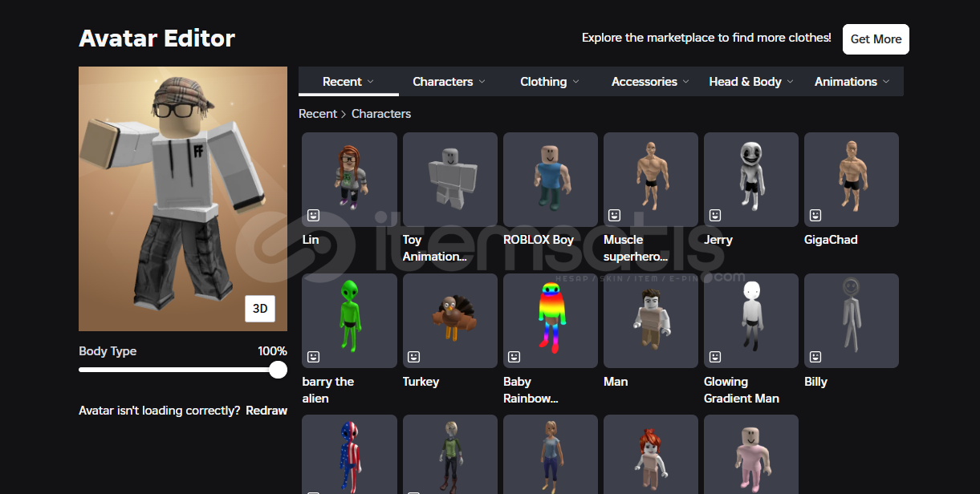Screen dimensions: 980x494
Task: Click the 'ROBLOX Boy' name label
Action: click(x=539, y=240)
